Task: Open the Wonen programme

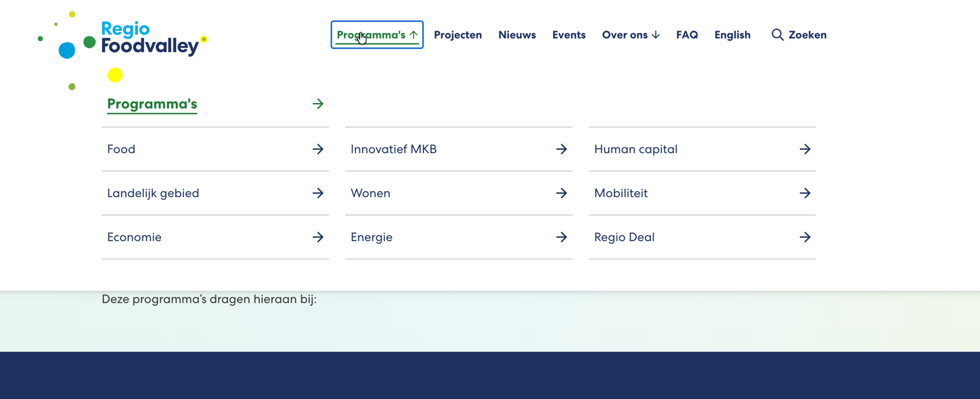Action: 370,193
